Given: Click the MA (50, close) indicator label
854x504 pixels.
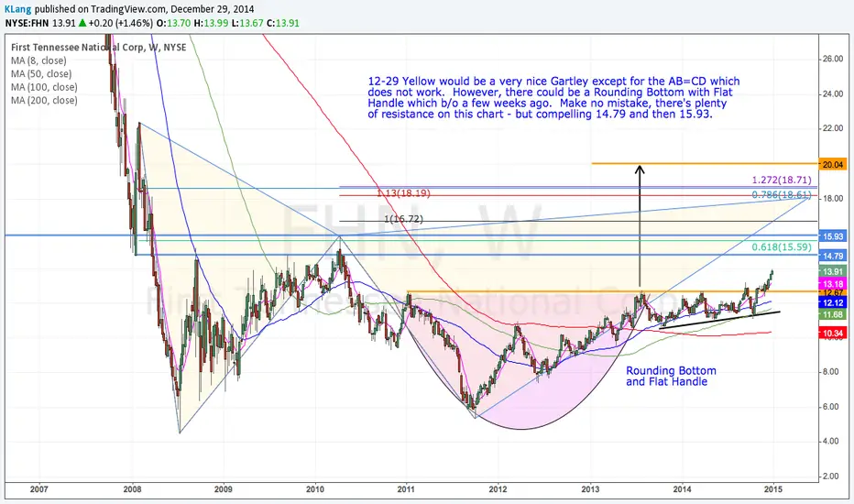Looking at the screenshot, I should coord(41,74).
